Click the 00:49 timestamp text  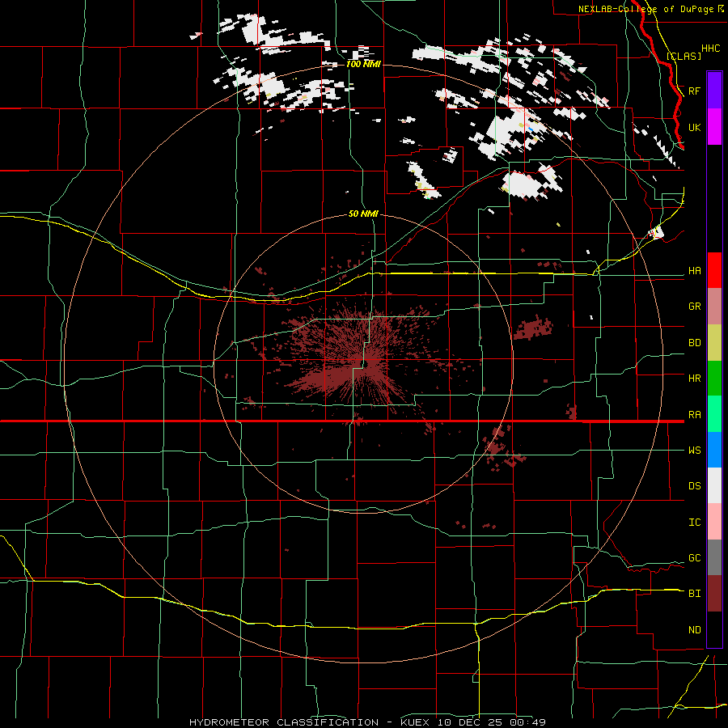[x=527, y=722]
